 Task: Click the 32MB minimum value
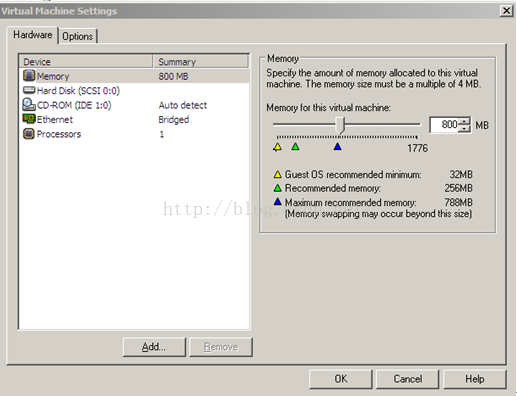(461, 174)
